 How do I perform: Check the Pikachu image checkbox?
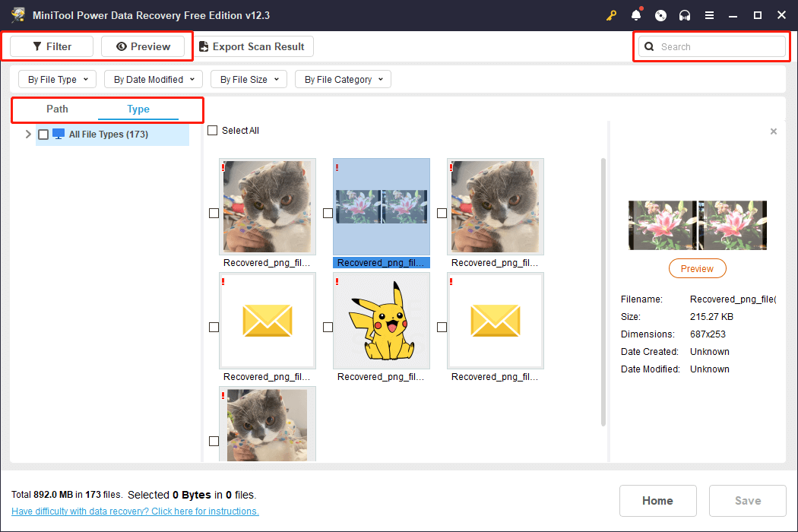(328, 327)
